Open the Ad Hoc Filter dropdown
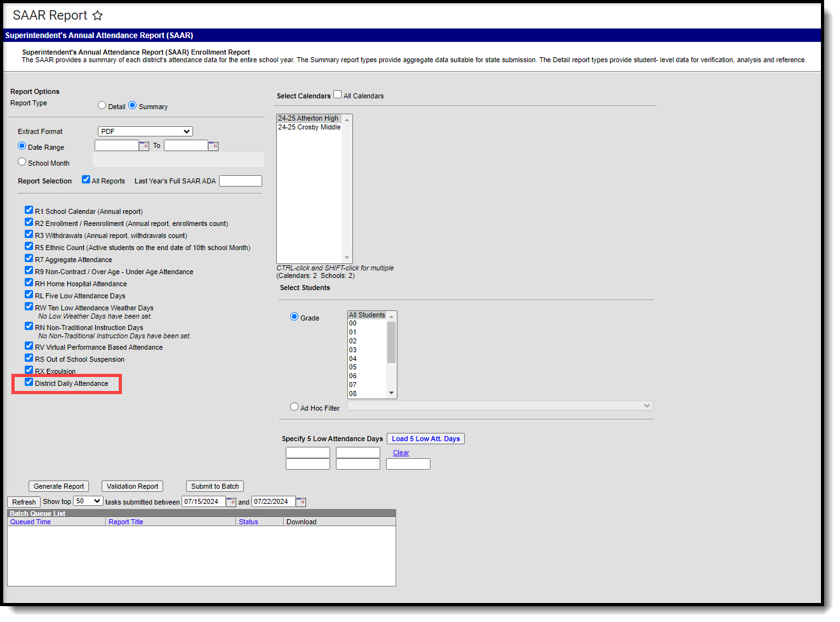This screenshot has height=622, width=840. (x=500, y=406)
